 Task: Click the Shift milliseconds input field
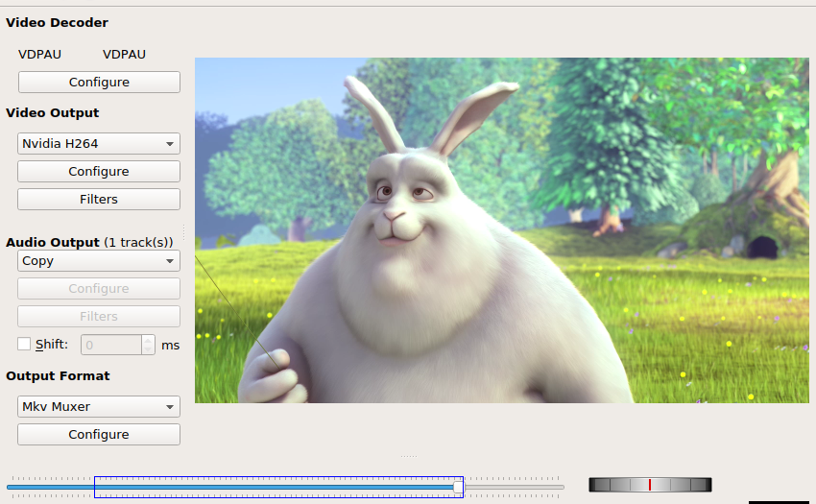click(110, 345)
